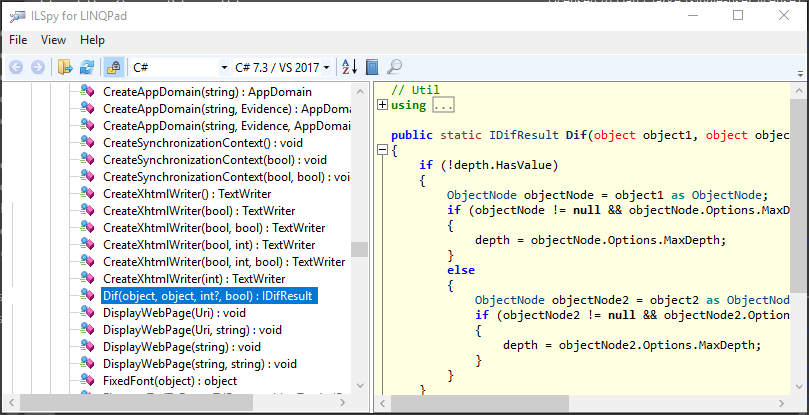Expand the collapsed using directives
The width and height of the screenshot is (809, 415).
tap(382, 105)
